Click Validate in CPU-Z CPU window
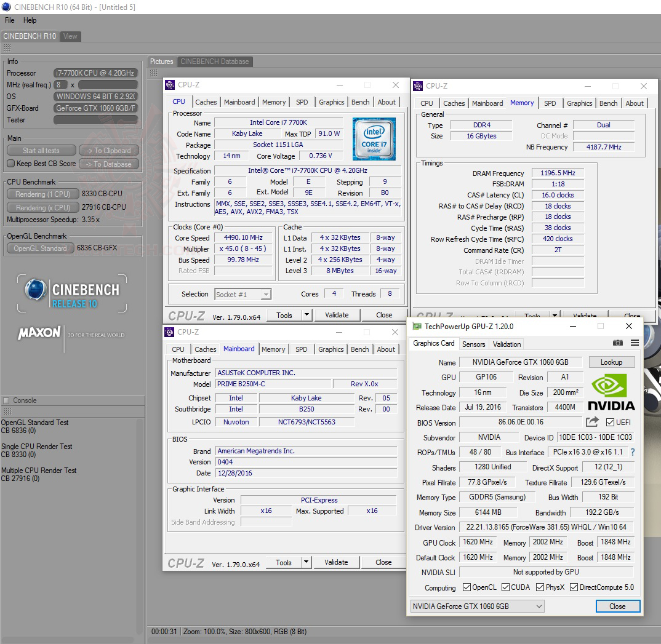The height and width of the screenshot is (644, 661). click(x=337, y=315)
